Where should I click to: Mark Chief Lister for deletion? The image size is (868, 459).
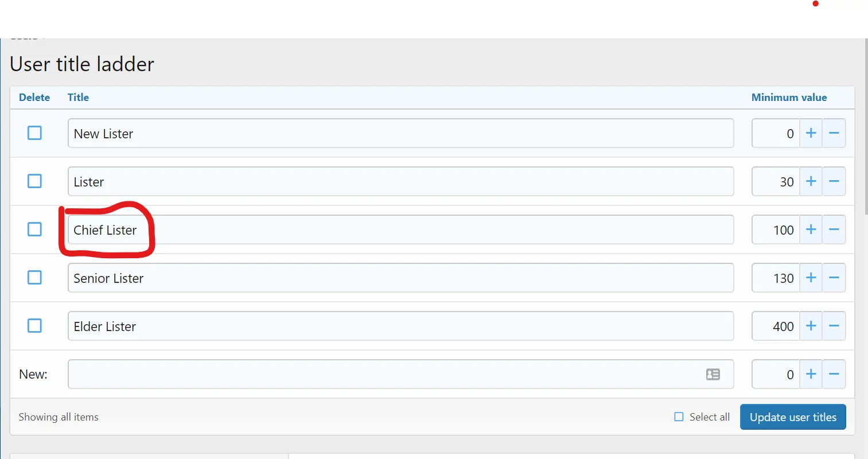[x=35, y=229]
